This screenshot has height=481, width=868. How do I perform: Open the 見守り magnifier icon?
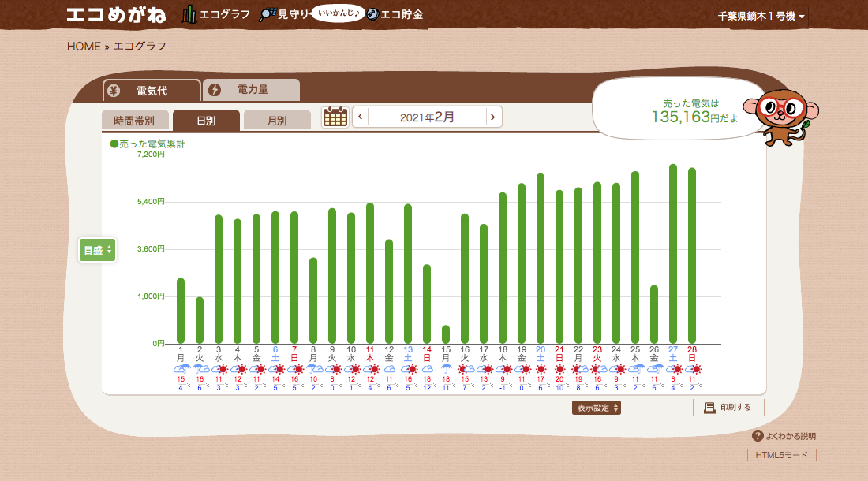(268, 14)
